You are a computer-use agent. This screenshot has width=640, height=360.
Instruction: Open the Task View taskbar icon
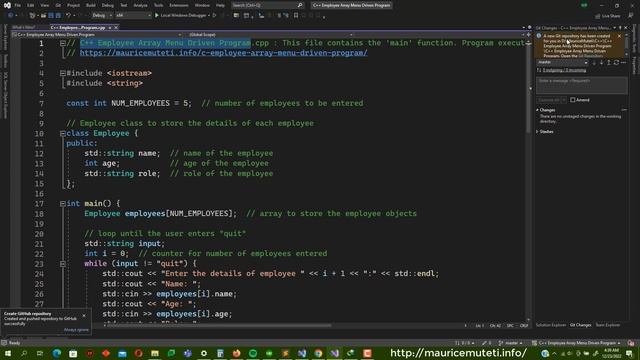coord(40,353)
